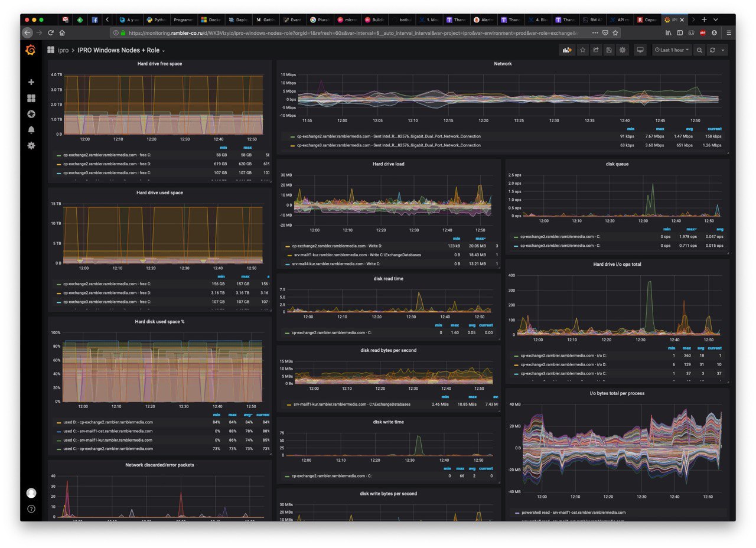
Task: Open the Configuration gear in the left sidebar
Action: coord(31,145)
